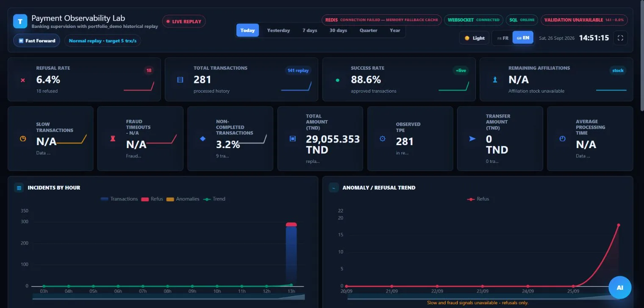Click Affiliation stock unavailable text
644x308 pixels.
point(536,91)
